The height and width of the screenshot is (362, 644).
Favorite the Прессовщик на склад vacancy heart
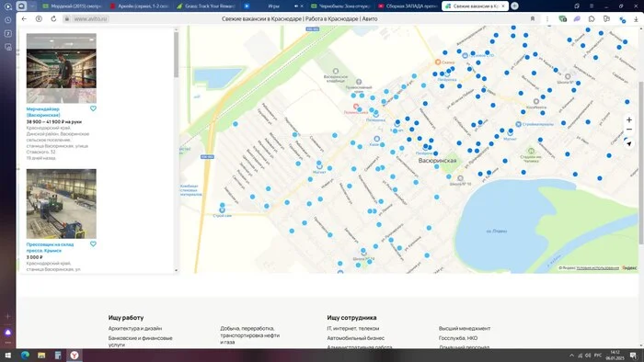[93, 243]
